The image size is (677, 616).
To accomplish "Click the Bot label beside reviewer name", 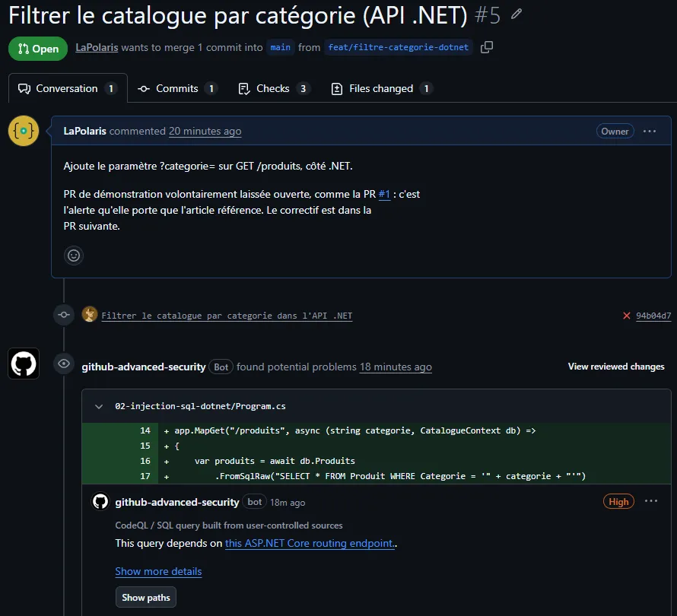I will (221, 367).
